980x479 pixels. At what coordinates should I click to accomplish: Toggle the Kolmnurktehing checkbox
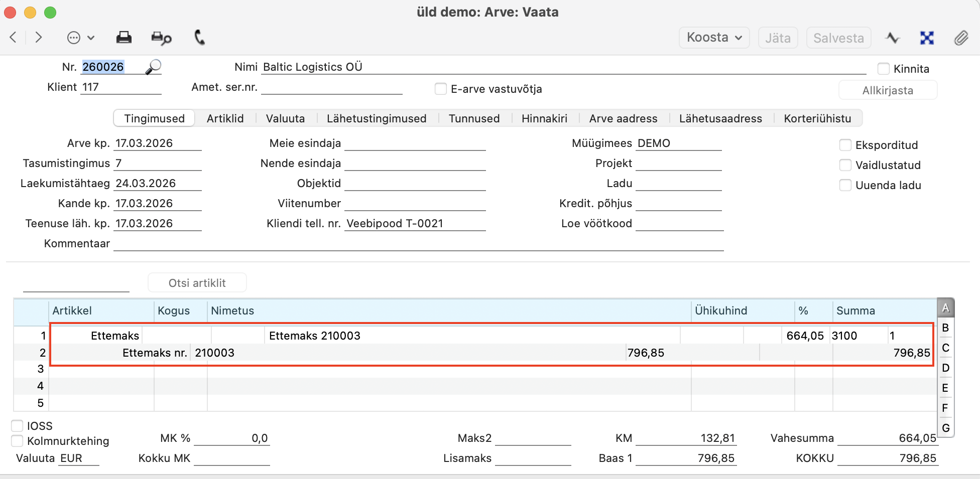(17, 441)
